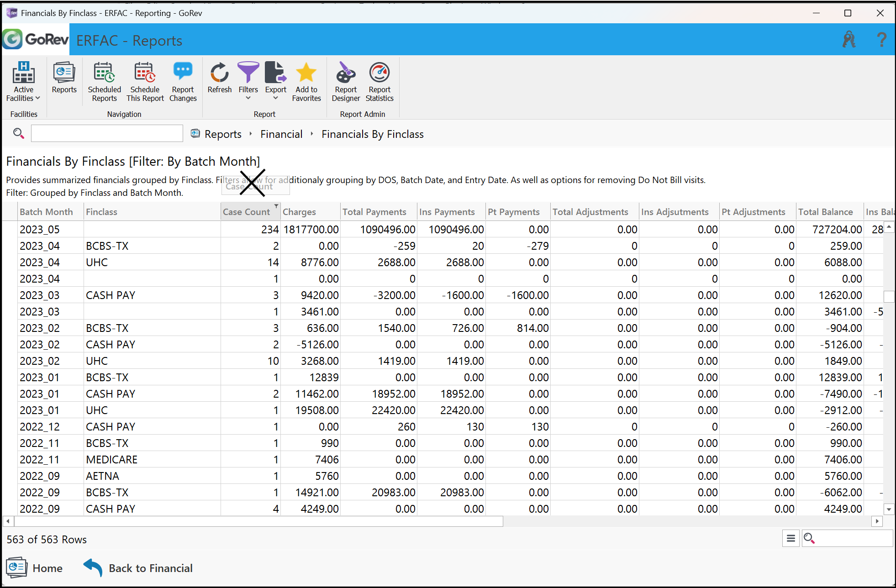View Report Statistics gauge
This screenshot has width=896, height=588.
coord(379,82)
